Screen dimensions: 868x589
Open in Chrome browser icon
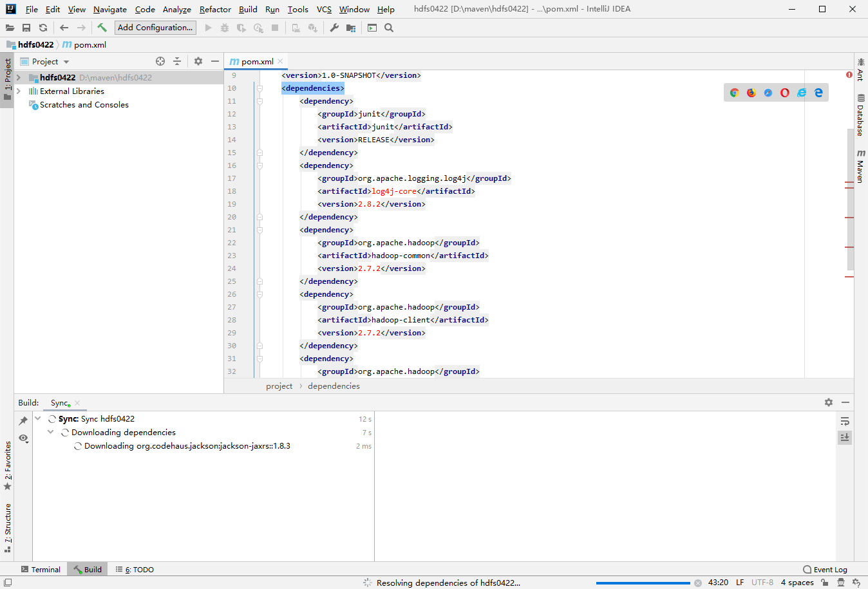[734, 93]
